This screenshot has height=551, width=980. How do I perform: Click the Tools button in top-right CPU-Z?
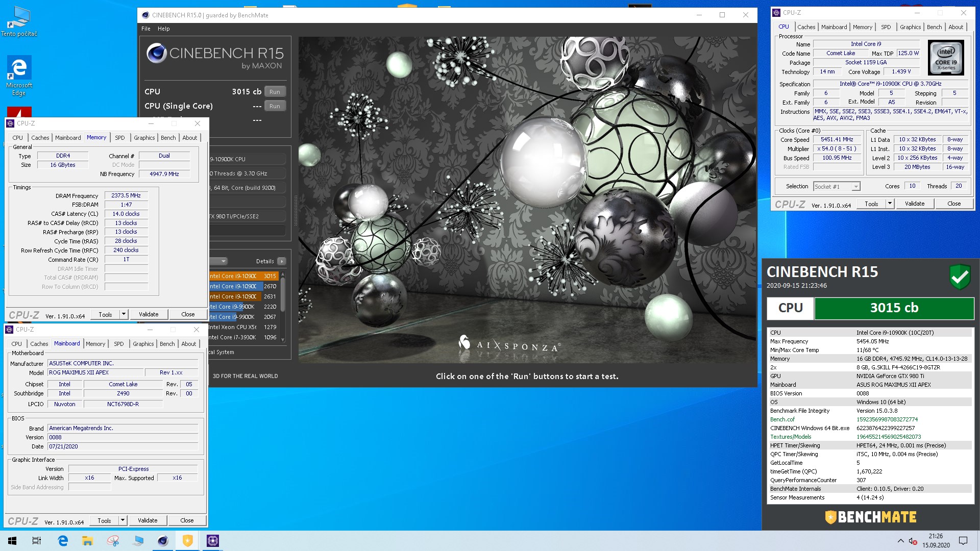(871, 204)
